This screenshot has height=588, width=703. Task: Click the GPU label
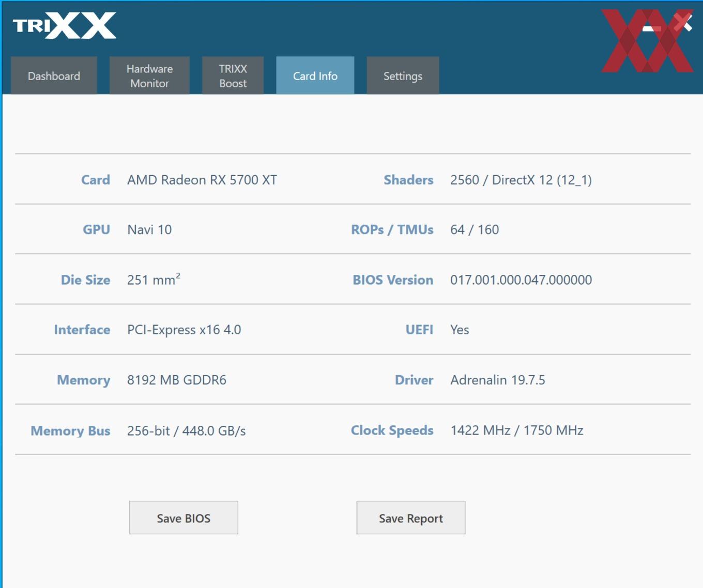coord(97,229)
